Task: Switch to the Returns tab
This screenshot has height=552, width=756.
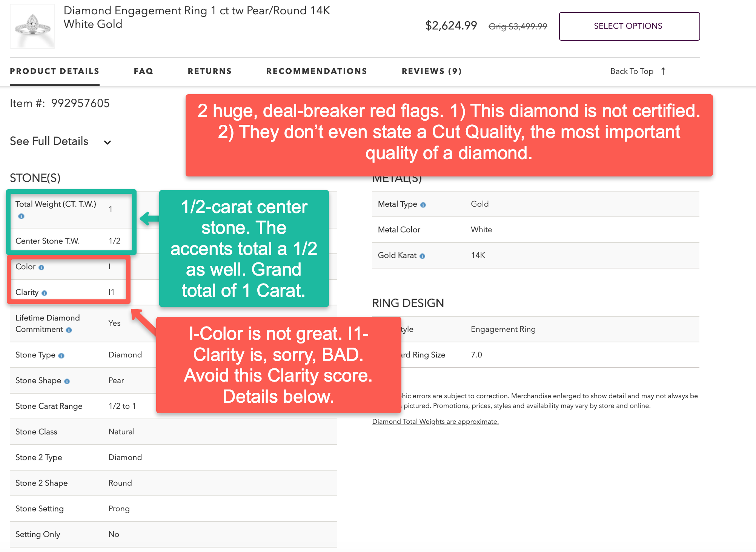Action: 210,71
